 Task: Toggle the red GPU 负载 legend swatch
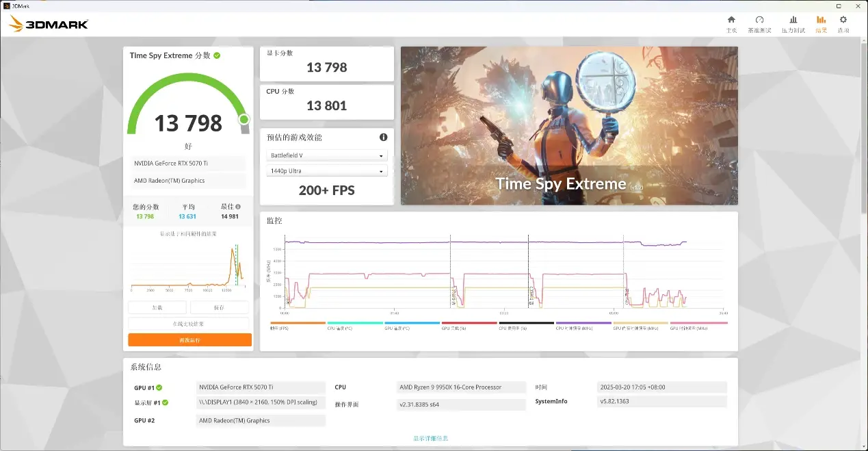(469, 322)
